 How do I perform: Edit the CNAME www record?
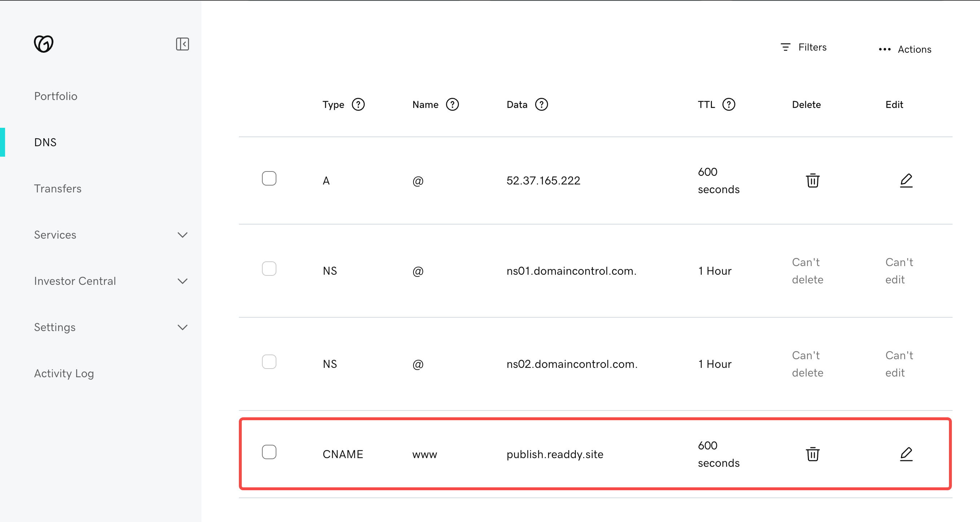906,454
